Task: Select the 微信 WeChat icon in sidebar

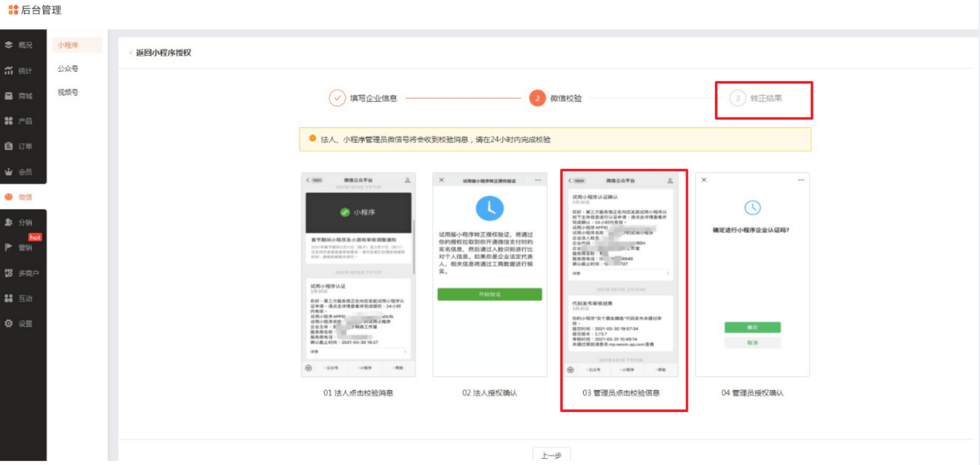Action: (x=8, y=197)
